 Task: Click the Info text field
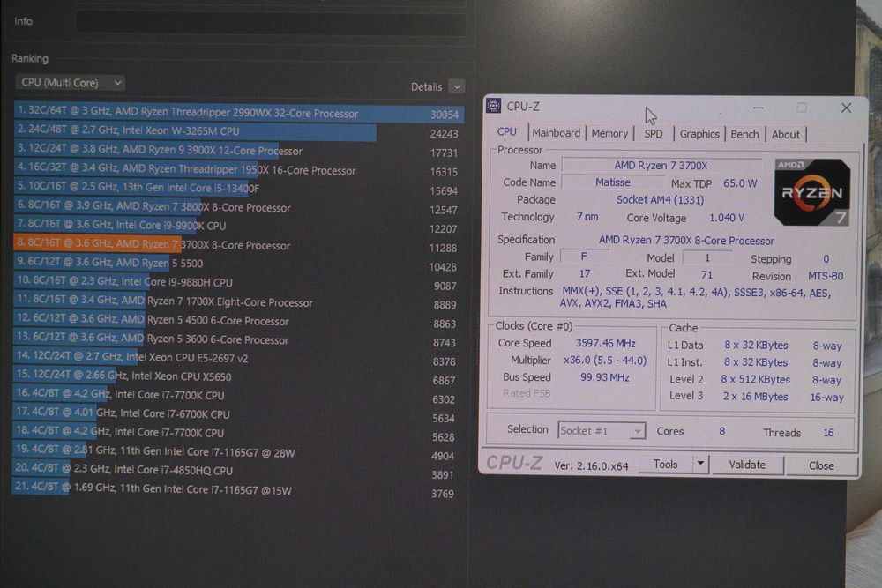click(271, 23)
